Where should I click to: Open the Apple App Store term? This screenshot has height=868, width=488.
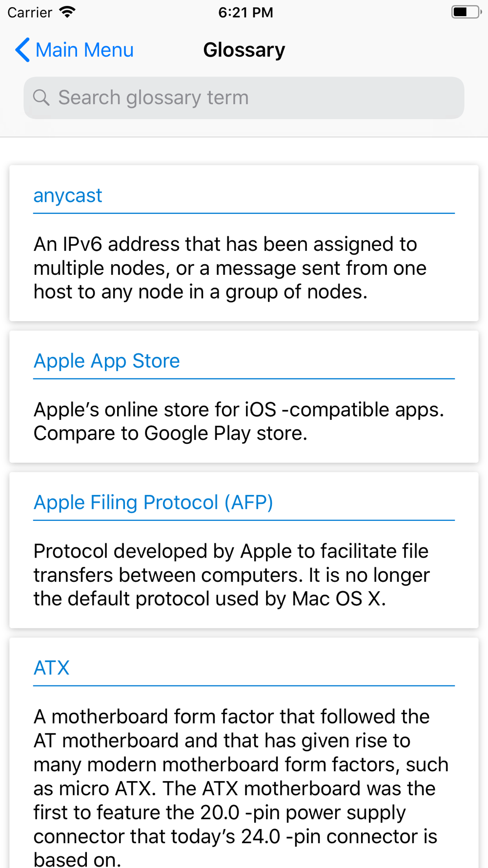(x=107, y=361)
